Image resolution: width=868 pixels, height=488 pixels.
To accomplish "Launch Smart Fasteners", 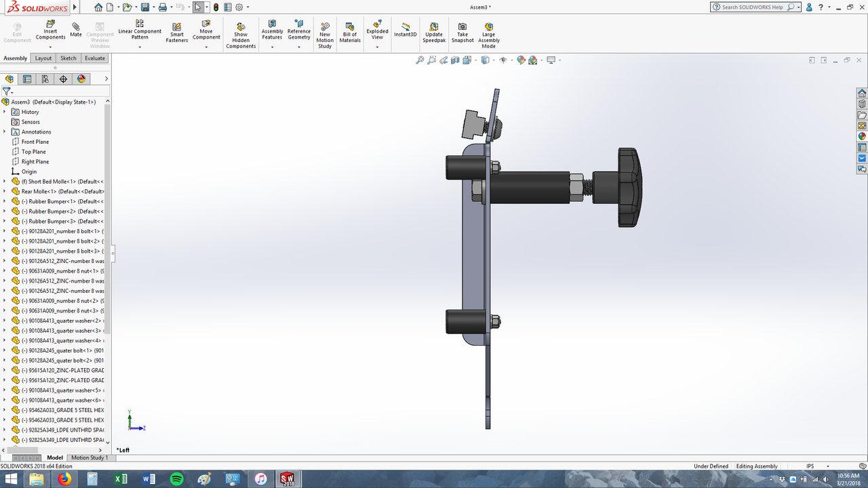I will [x=176, y=33].
